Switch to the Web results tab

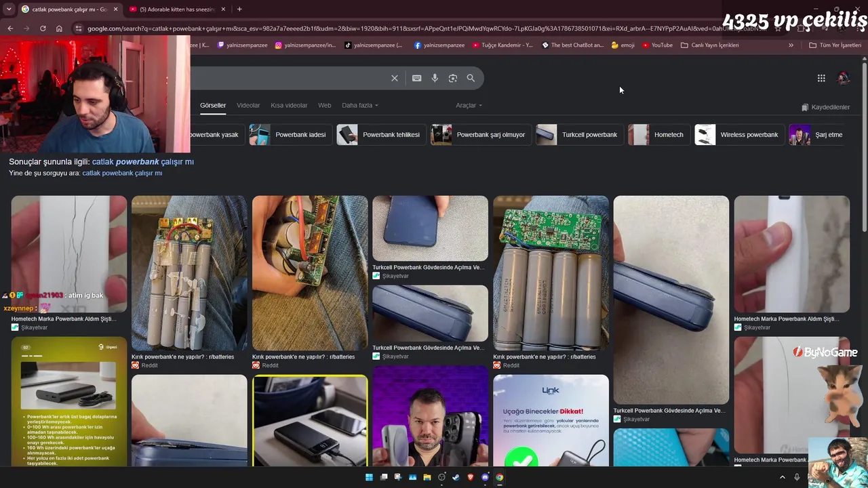pos(325,105)
